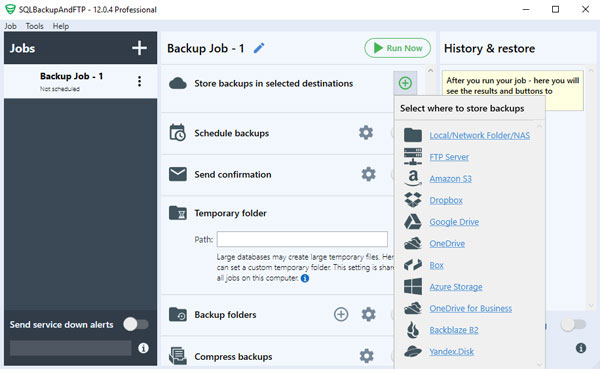600x369 pixels.
Task: Open the Help menu
Action: pyautogui.click(x=61, y=26)
